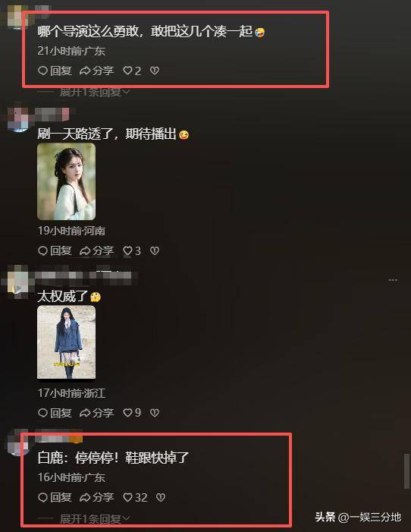Open more options dots beside 太权威了 comment
Screen dimensions: 411x532
click(x=393, y=280)
